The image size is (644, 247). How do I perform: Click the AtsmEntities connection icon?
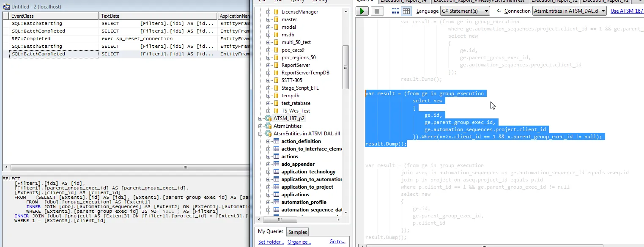(268, 126)
